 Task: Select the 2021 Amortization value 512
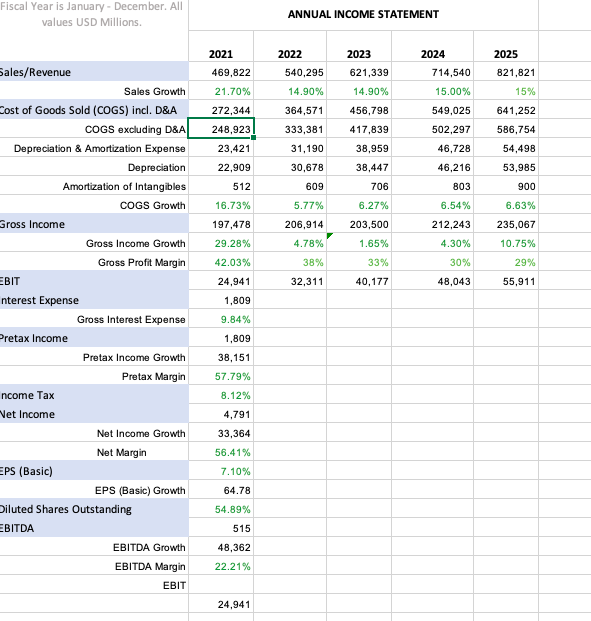[x=221, y=186]
